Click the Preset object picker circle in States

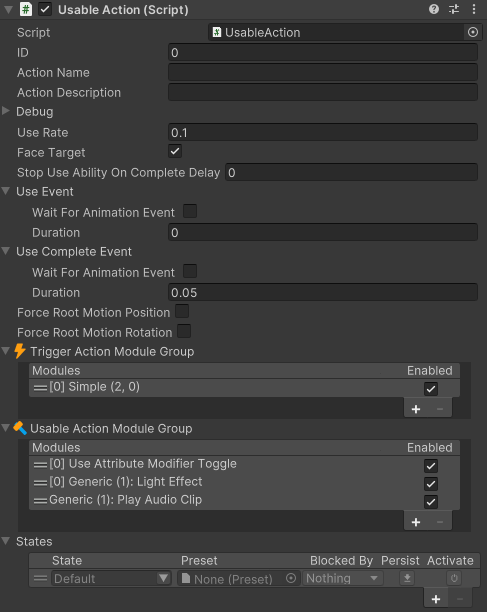(x=291, y=578)
